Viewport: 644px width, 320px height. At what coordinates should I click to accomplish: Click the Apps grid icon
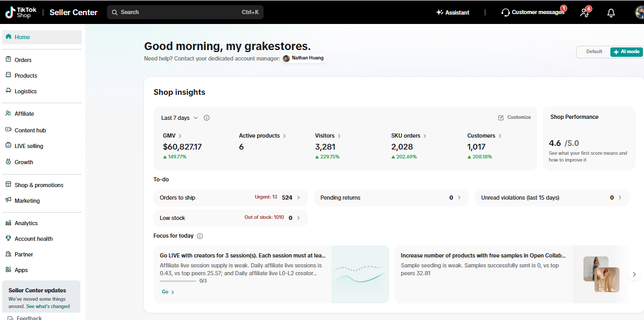(8, 270)
